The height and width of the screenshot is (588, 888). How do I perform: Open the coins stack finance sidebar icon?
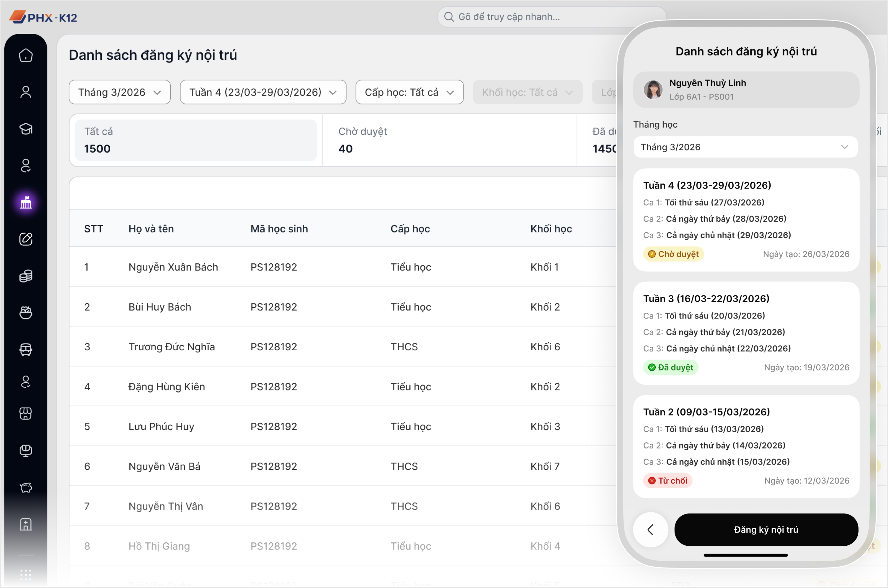click(26, 276)
